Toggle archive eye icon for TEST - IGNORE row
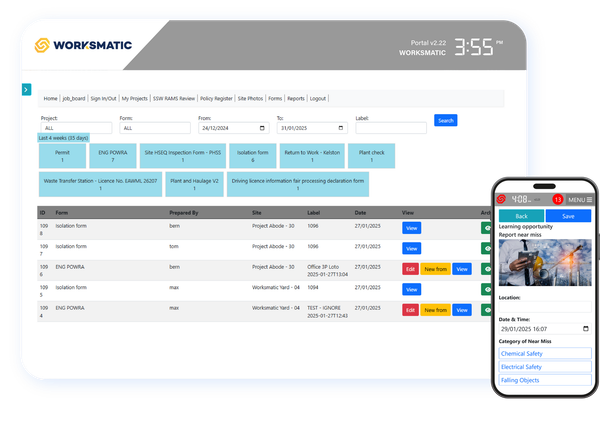This screenshot has width=600, height=426. tap(487, 310)
